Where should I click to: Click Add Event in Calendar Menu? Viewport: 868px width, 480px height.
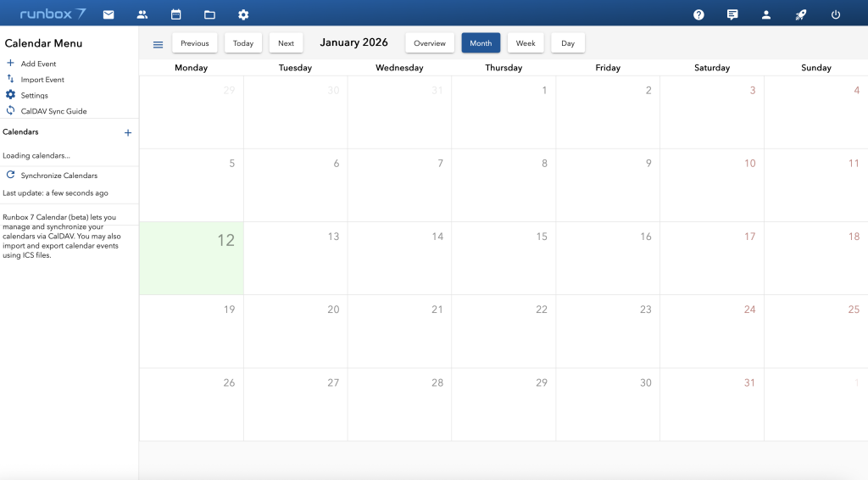pos(38,64)
